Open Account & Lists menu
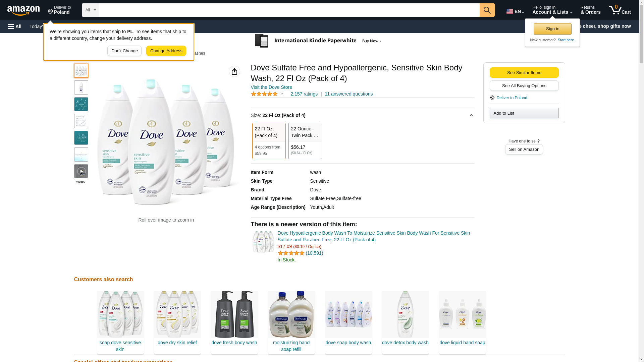644x362 pixels. point(552,10)
